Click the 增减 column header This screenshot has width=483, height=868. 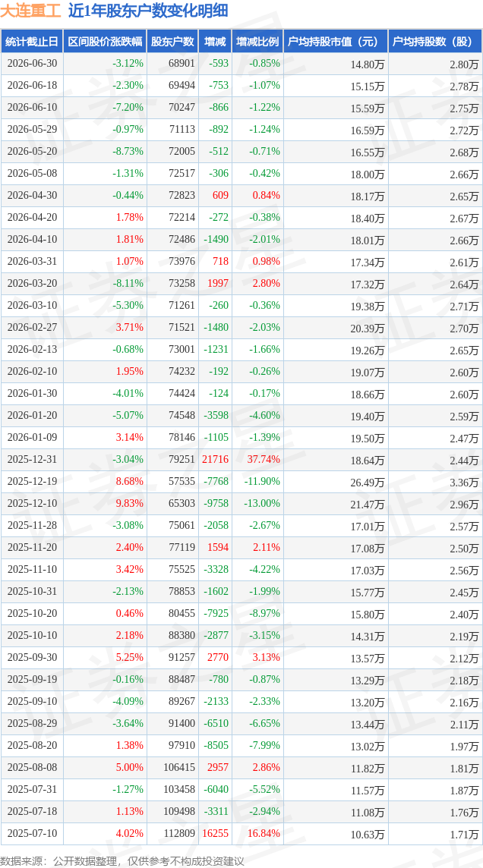[215, 42]
